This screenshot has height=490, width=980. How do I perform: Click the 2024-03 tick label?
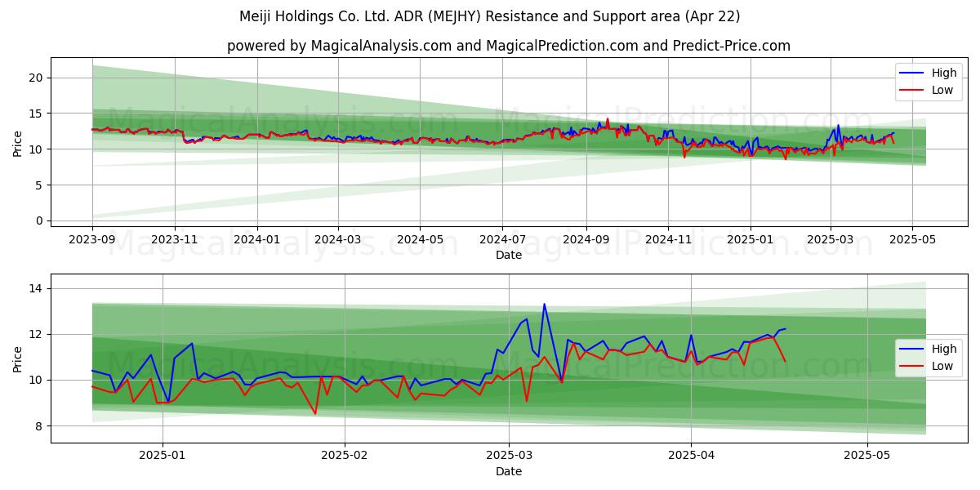tap(337, 239)
